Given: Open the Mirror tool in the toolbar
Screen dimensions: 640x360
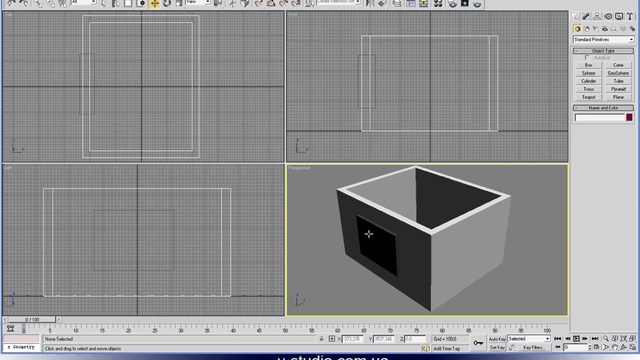Looking at the screenshot, I should [x=370, y=3].
